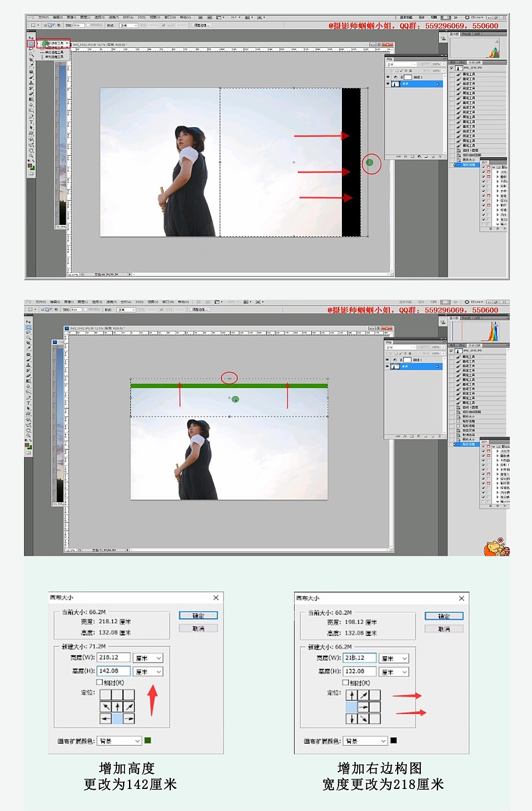Open 编辑 menu in 12.5% Photoshop window
This screenshot has width=532, height=811.
[55, 301]
